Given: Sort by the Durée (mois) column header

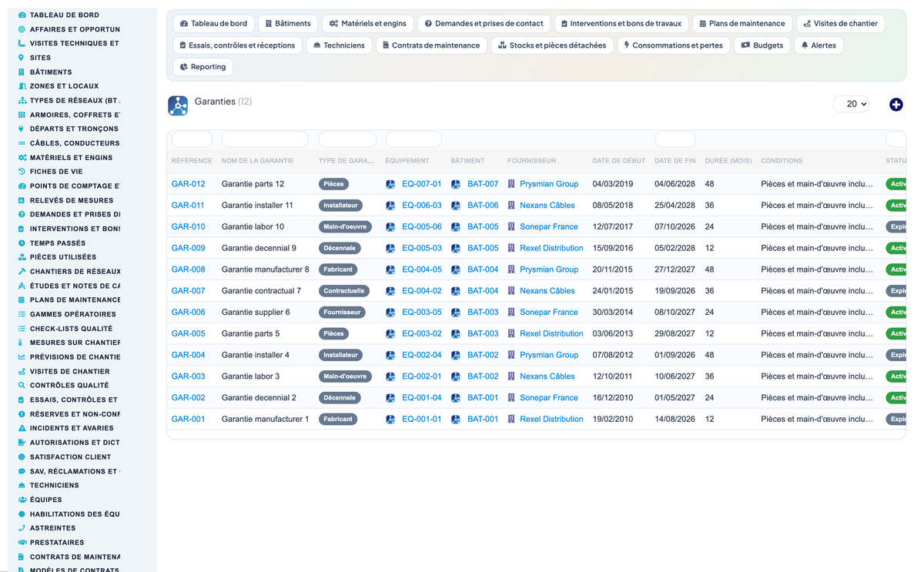Looking at the screenshot, I should click(728, 161).
